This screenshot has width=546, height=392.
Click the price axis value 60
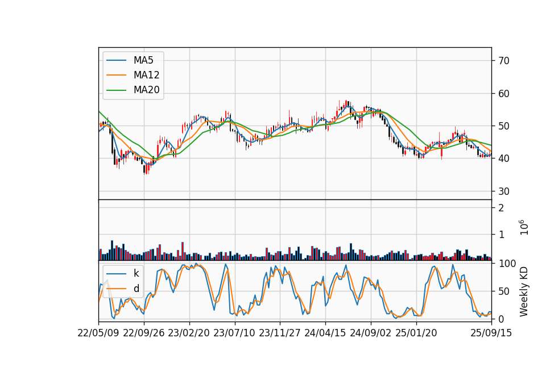[504, 94]
